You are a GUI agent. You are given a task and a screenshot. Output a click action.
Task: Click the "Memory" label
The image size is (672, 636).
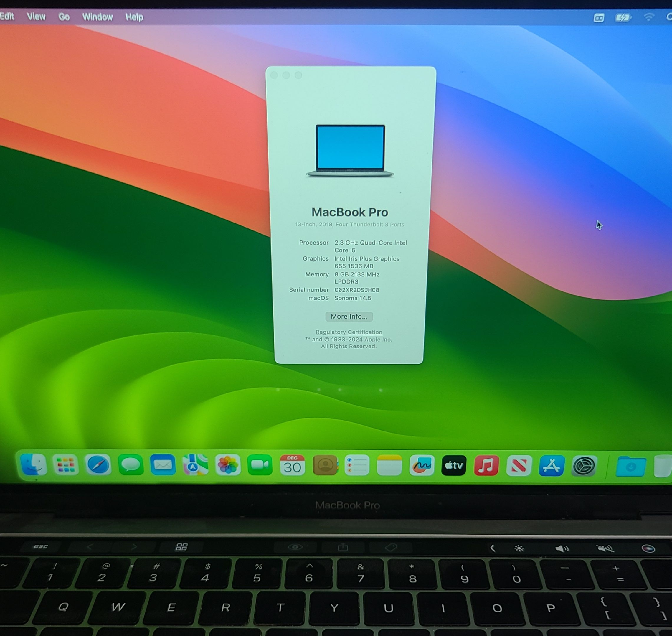pyautogui.click(x=317, y=274)
